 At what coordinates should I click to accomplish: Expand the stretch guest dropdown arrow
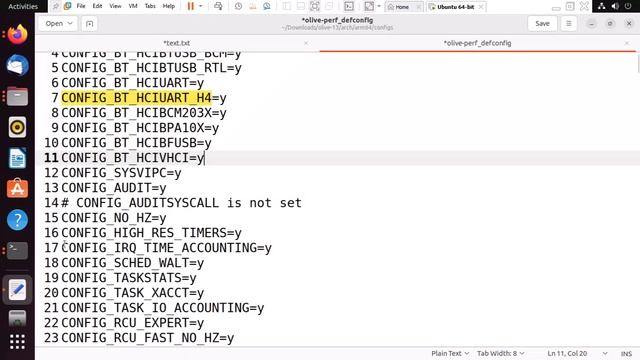point(379,6)
